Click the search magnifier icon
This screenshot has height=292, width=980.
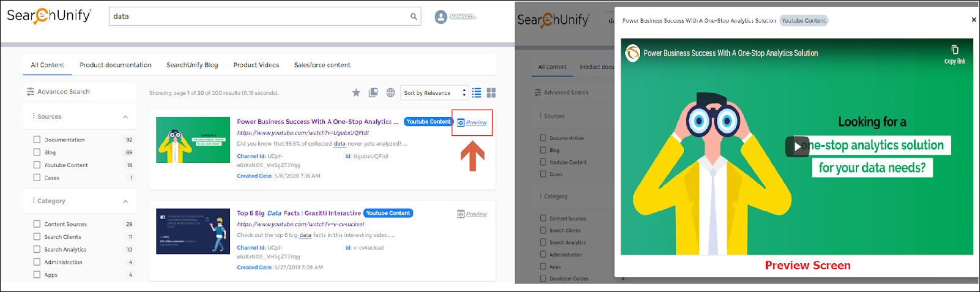point(414,17)
